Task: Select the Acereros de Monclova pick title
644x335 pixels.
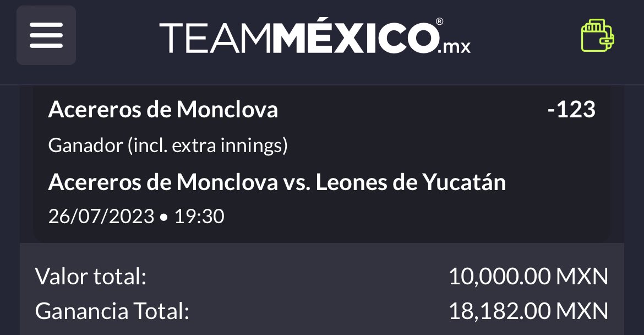Action: pyautogui.click(x=163, y=110)
